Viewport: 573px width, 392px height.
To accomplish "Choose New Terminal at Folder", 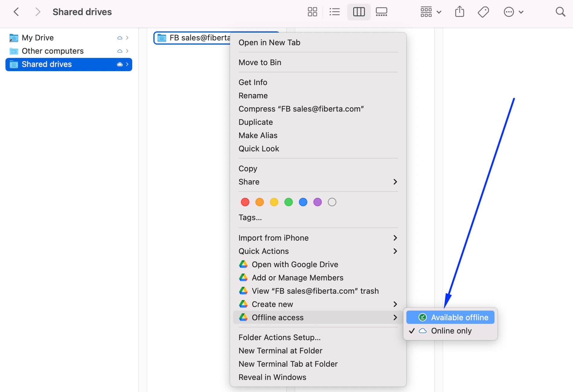I will pos(318,351).
